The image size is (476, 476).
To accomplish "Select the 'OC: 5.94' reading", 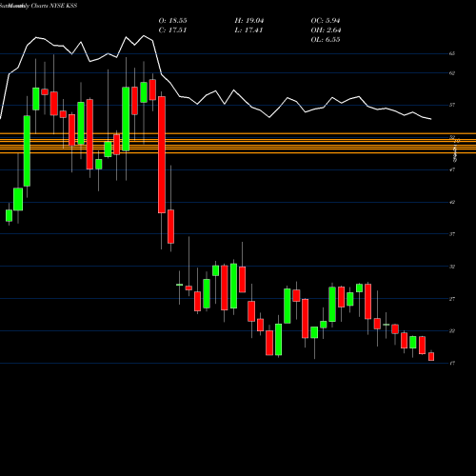I will 326,21.
